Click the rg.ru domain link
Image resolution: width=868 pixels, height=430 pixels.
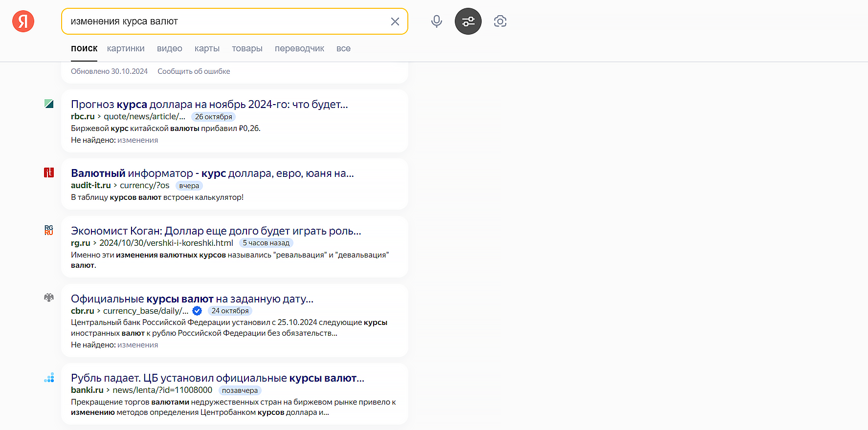pos(81,243)
